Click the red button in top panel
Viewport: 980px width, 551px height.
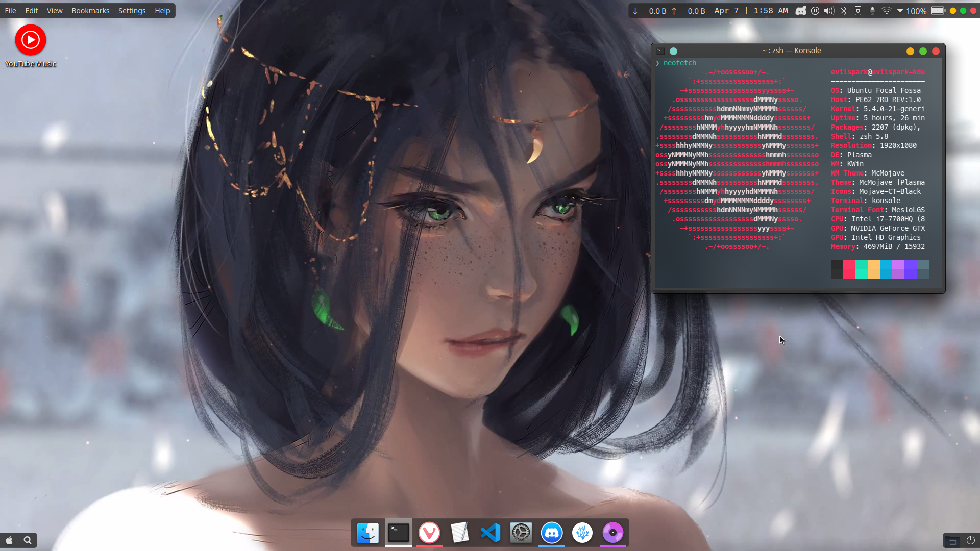pos(973,11)
